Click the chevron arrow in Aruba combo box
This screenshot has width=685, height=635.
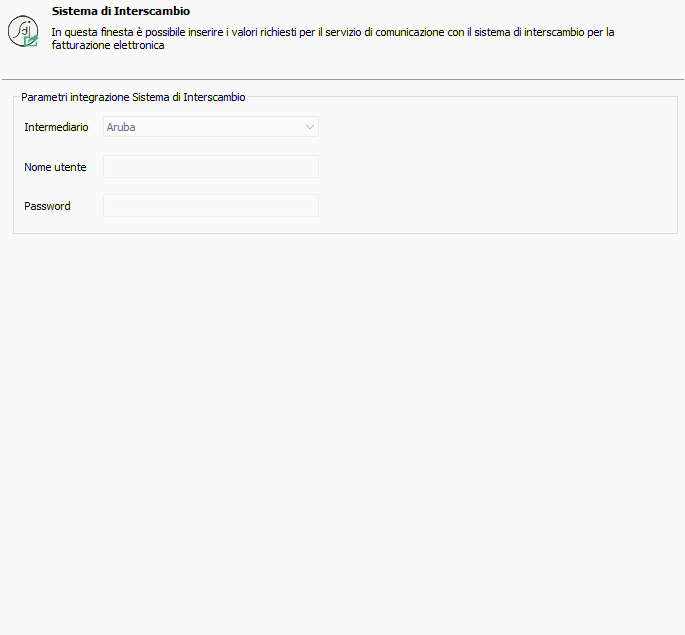coord(310,127)
